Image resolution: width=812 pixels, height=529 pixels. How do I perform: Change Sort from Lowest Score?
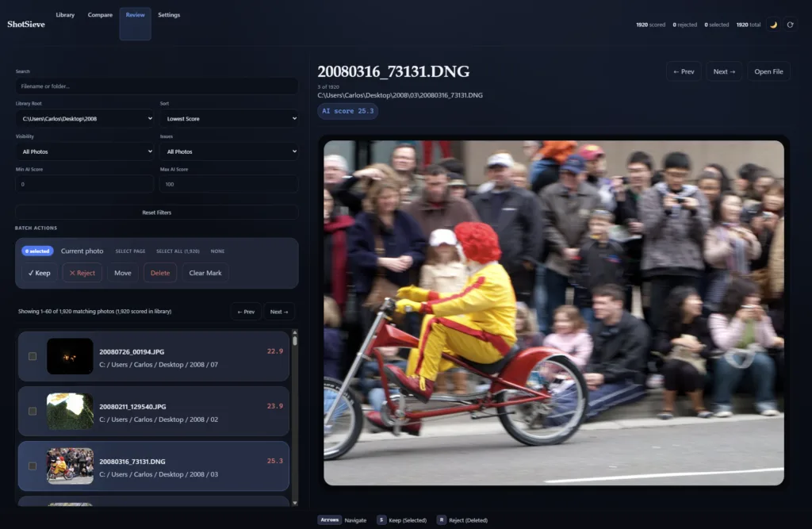point(229,118)
